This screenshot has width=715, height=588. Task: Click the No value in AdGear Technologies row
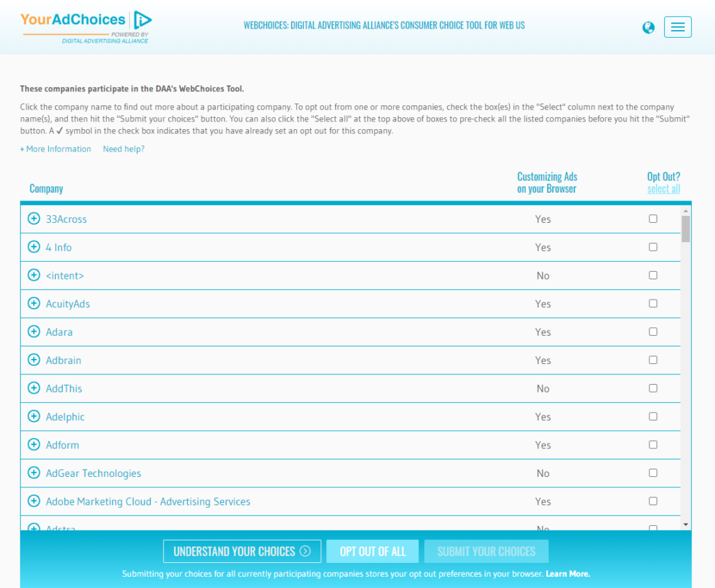point(543,473)
